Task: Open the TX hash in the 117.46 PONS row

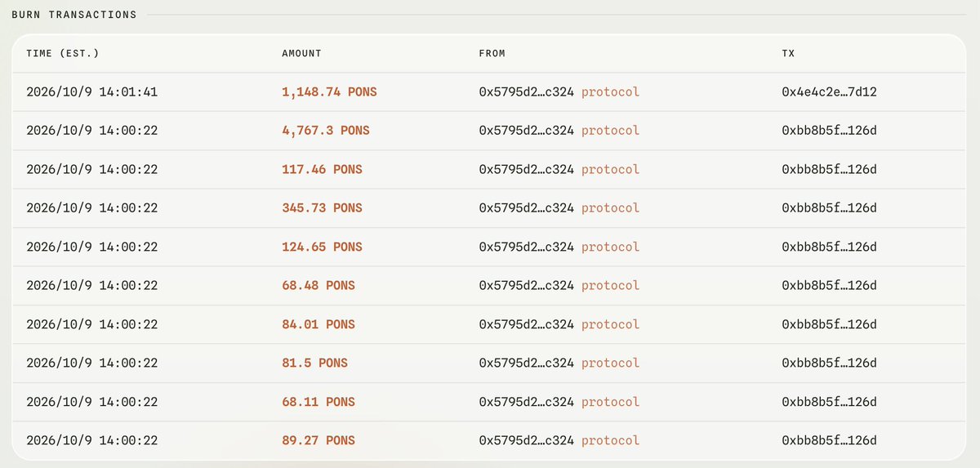Action: pyautogui.click(x=829, y=170)
